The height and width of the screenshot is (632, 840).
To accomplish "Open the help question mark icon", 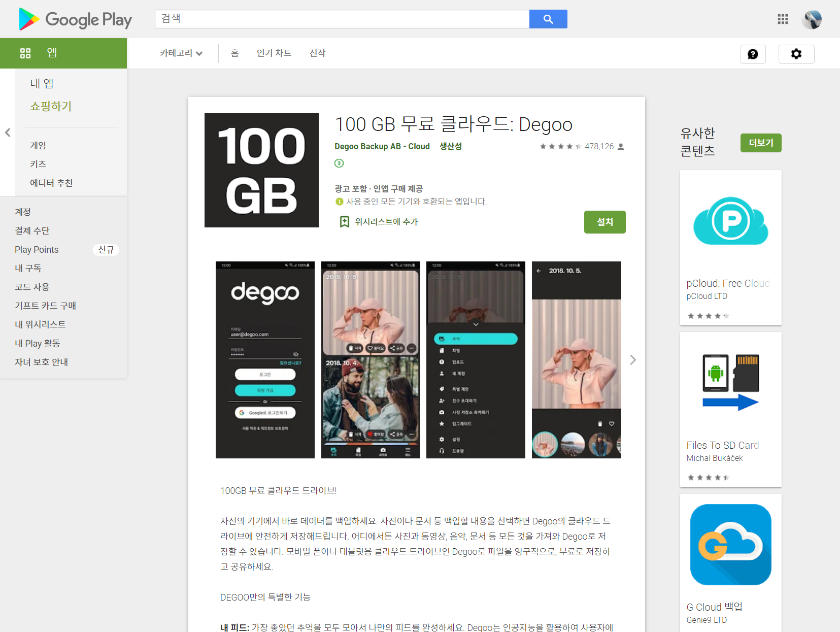I will [x=753, y=54].
